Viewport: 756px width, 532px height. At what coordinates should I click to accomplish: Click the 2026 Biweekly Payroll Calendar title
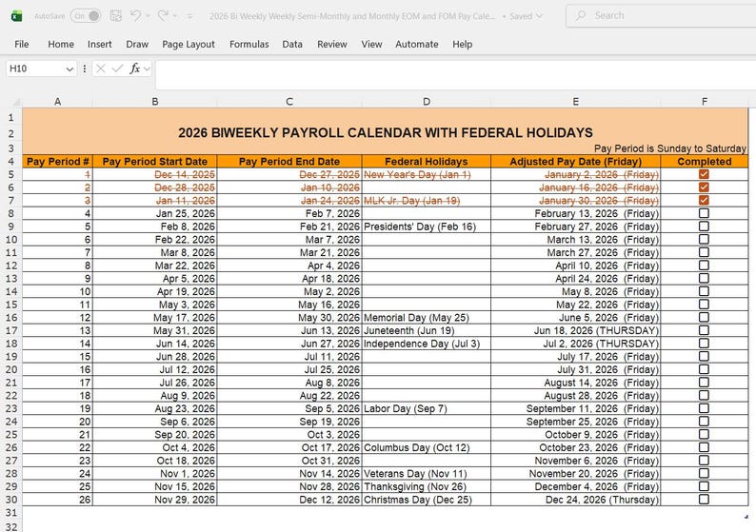(x=386, y=132)
